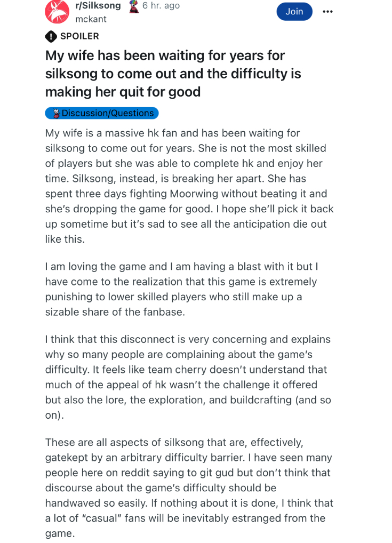Viewport: 392px width, 543px height.
Task: Open the r/Silksong community link
Action: point(98,5)
